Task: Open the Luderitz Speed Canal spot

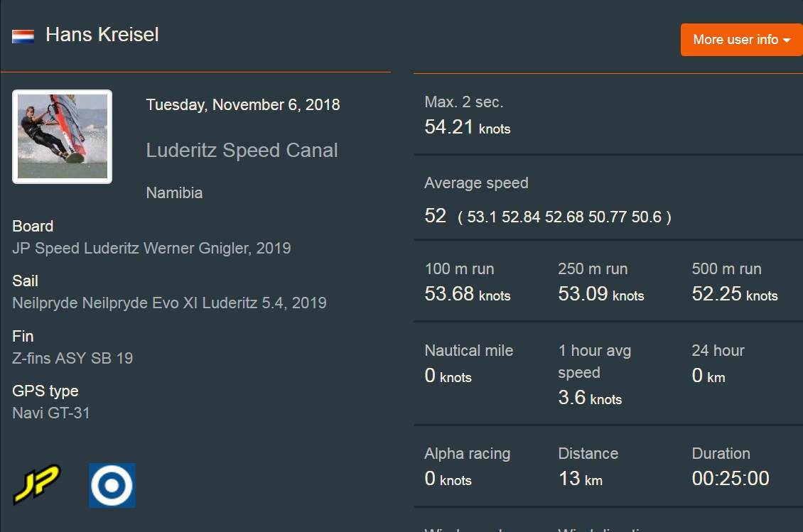Action: pos(242,151)
